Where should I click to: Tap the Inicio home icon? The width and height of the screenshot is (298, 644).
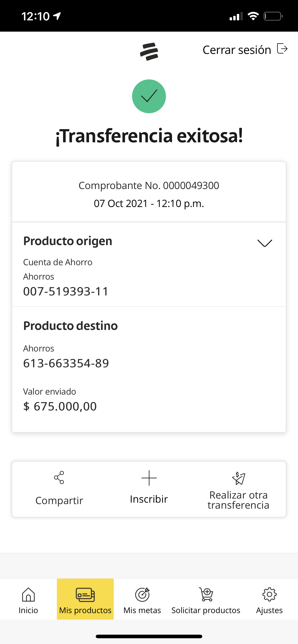click(28, 594)
